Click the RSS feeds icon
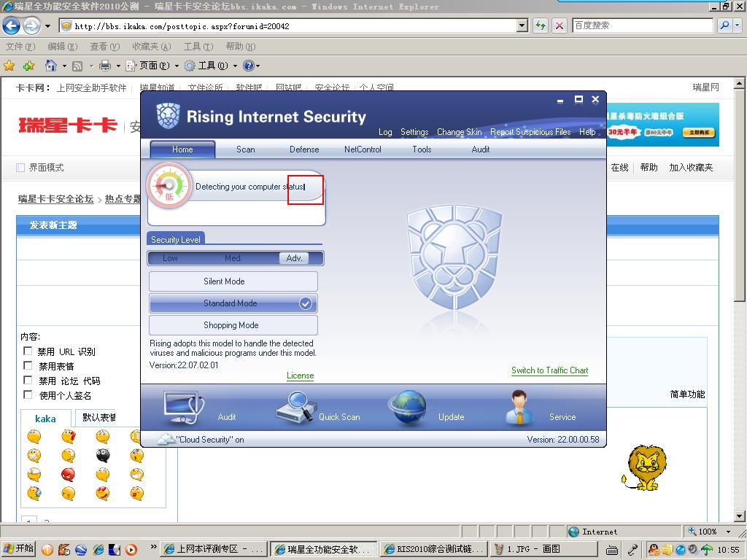The image size is (747, 560). pos(77,66)
